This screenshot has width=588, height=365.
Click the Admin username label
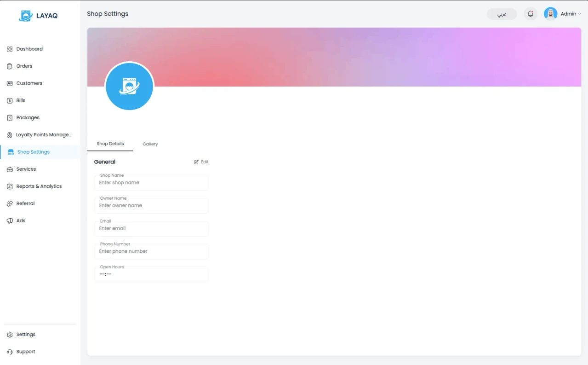[568, 14]
